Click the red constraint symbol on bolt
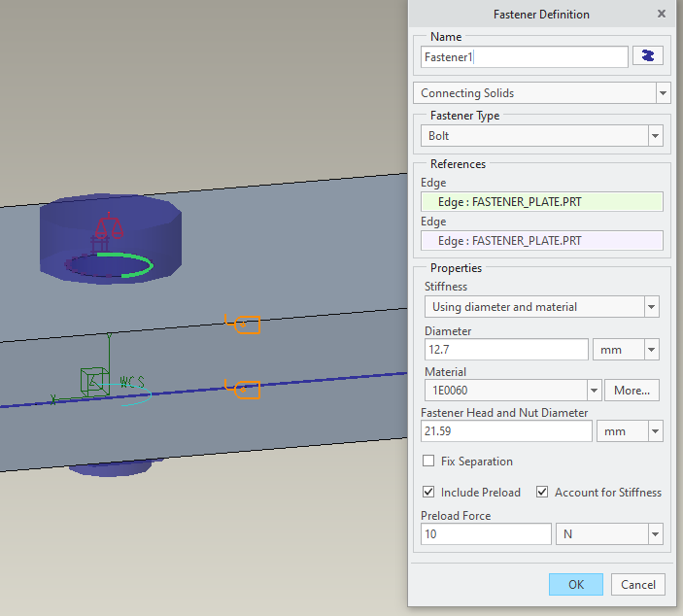This screenshot has height=616, width=683. pyautogui.click(x=109, y=226)
